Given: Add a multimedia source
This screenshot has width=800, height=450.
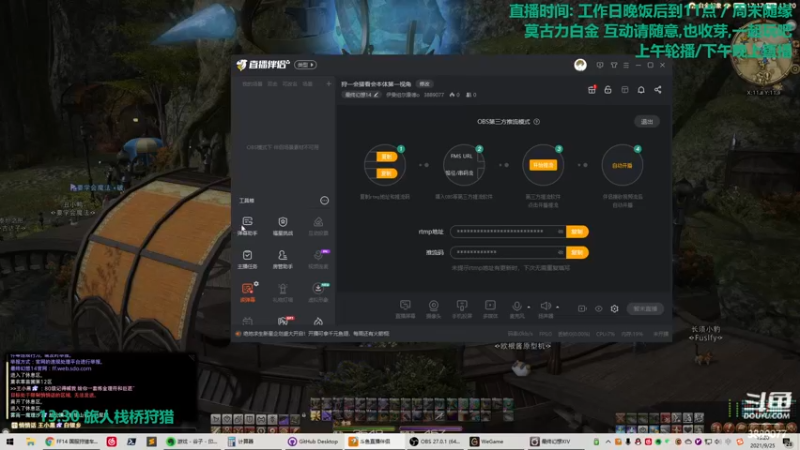Looking at the screenshot, I should pyautogui.click(x=490, y=309).
